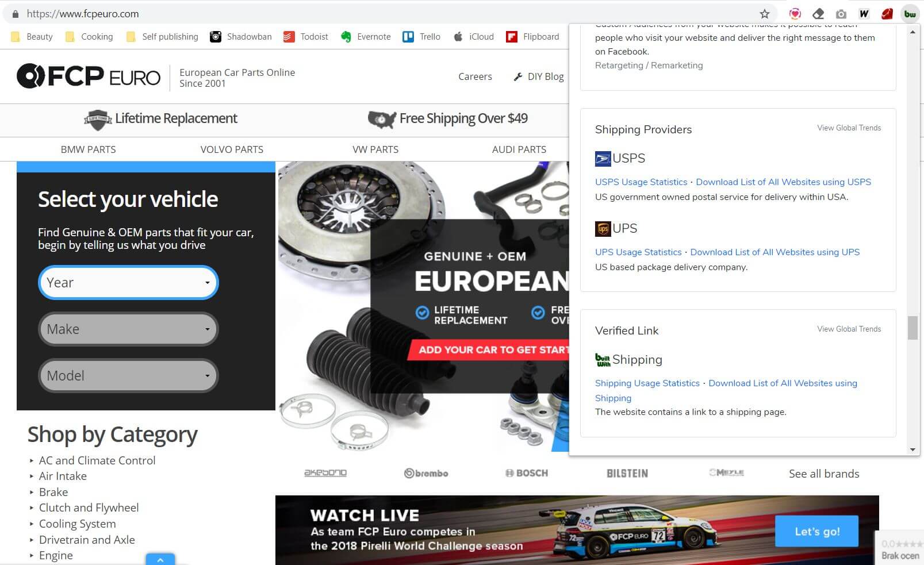The height and width of the screenshot is (565, 924).
Task: Open the iCloud bookmark
Action: [474, 37]
